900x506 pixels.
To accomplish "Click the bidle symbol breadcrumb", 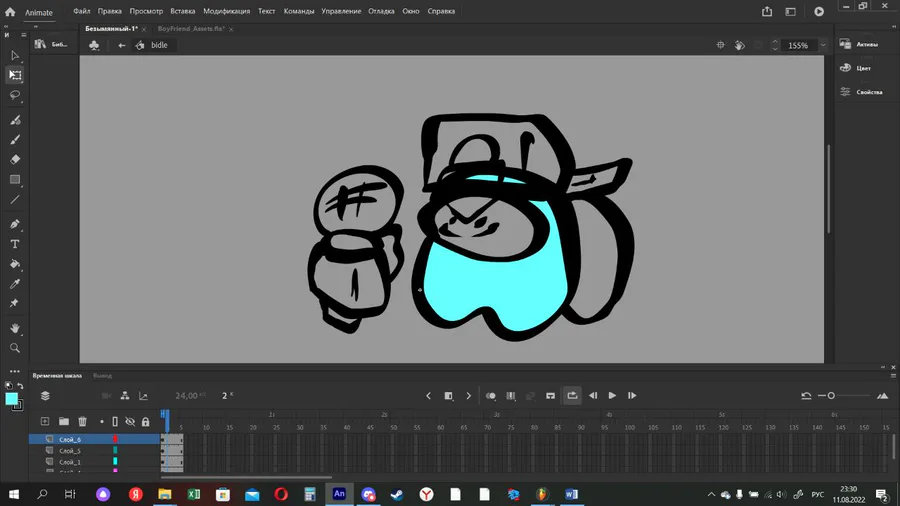I will pos(152,45).
